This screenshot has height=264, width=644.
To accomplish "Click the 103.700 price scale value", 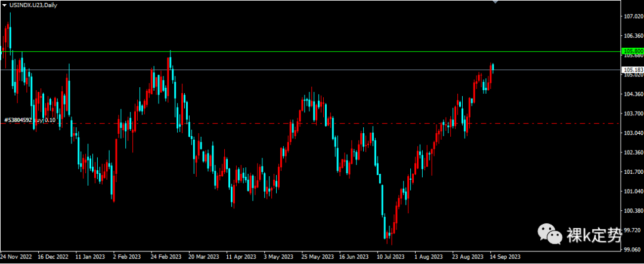I will coord(633,113).
